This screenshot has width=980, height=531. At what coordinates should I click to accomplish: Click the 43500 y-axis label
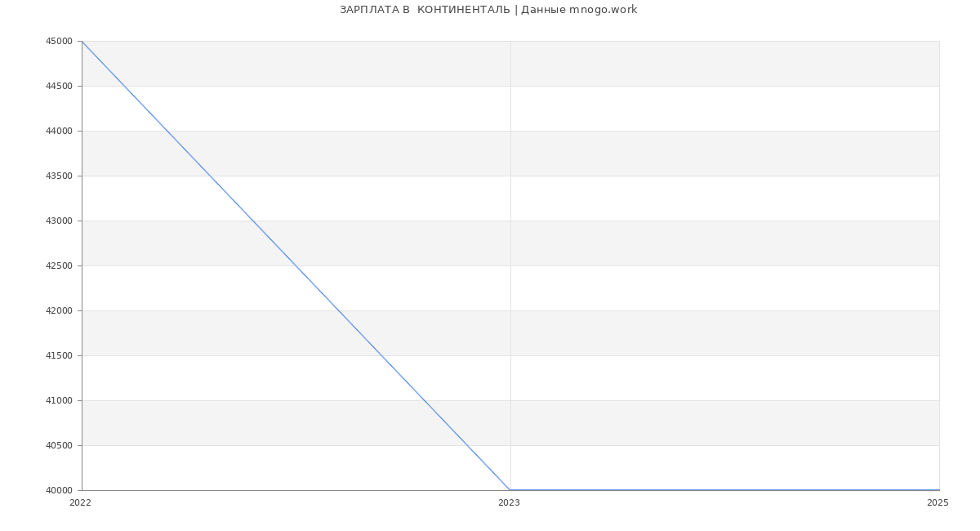point(60,176)
